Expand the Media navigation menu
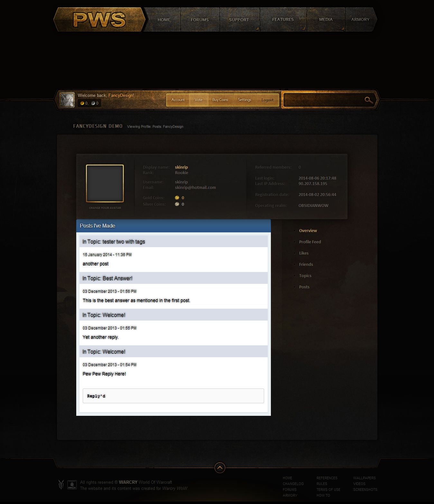 click(x=326, y=20)
